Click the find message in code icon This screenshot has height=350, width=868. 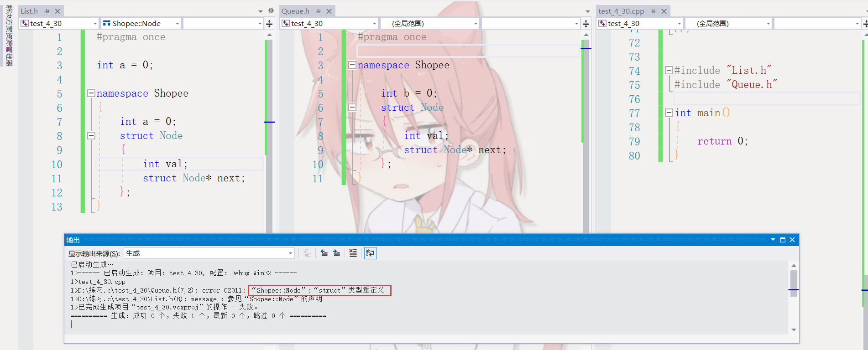307,253
